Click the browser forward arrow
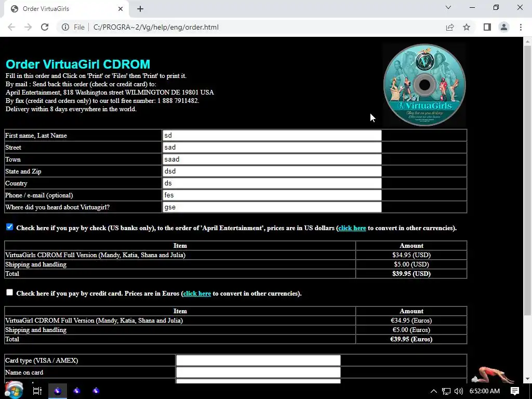 point(28,27)
